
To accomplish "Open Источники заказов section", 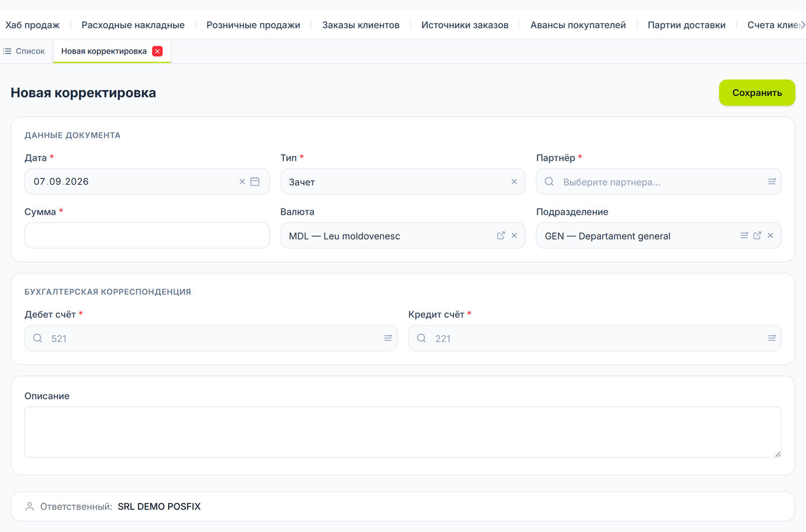I will point(465,25).
